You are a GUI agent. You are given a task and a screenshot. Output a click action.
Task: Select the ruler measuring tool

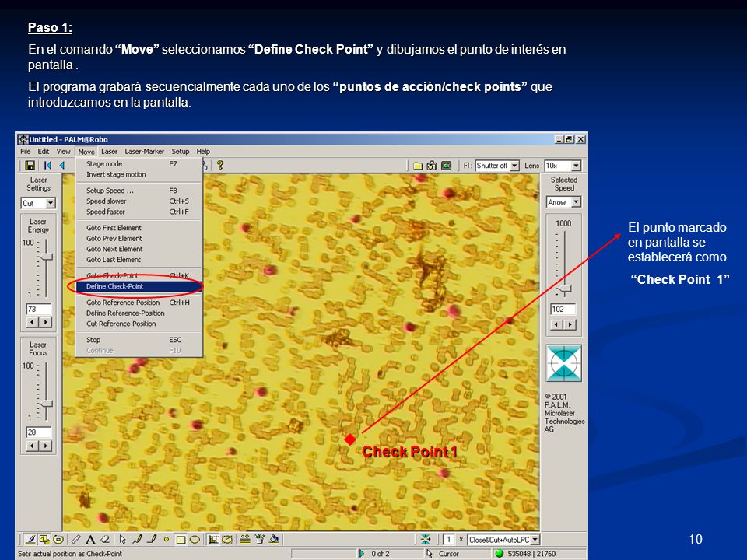point(75,540)
